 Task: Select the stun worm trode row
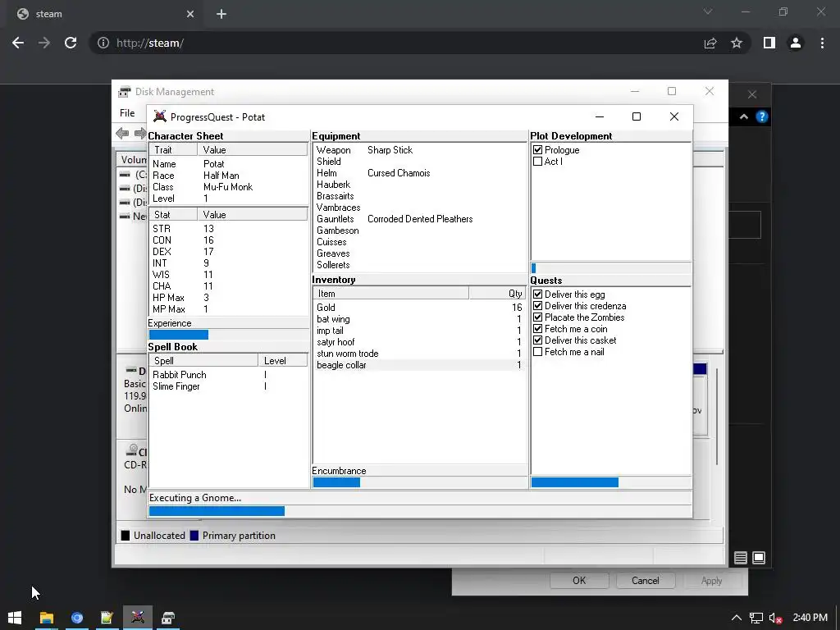point(419,354)
